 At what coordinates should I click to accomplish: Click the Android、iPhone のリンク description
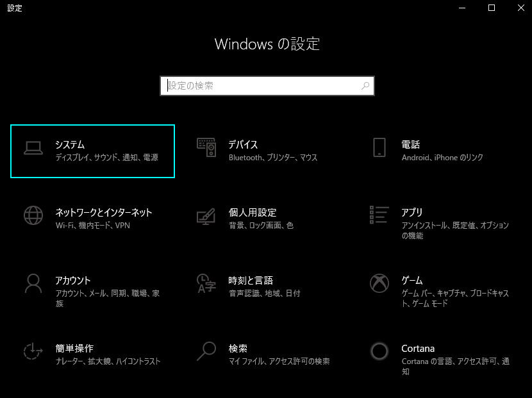442,158
